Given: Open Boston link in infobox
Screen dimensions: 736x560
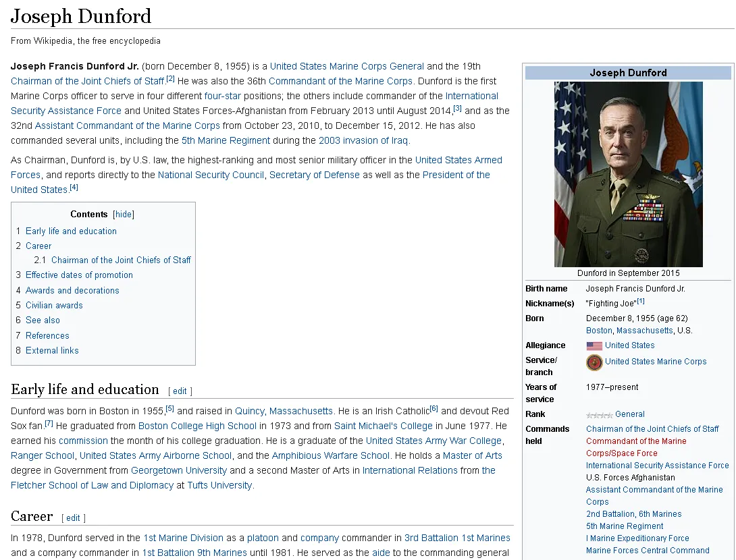Looking at the screenshot, I should click(x=599, y=331).
